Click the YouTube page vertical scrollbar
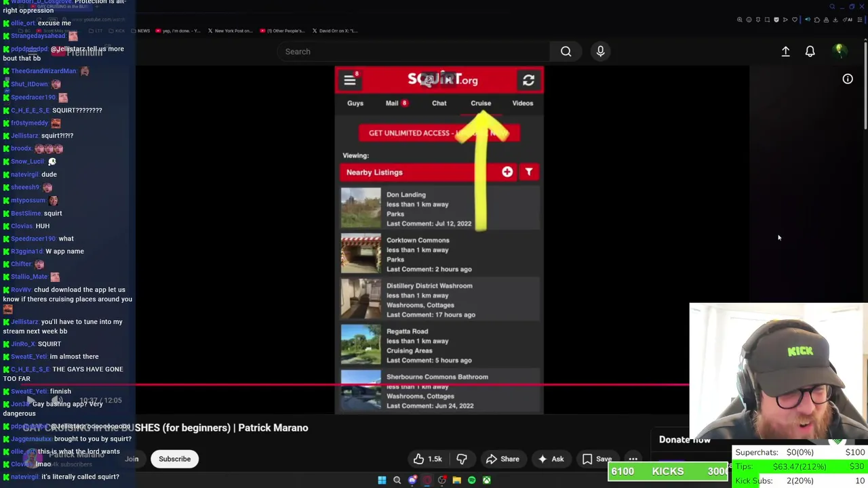The width and height of the screenshot is (868, 488). tap(865, 85)
